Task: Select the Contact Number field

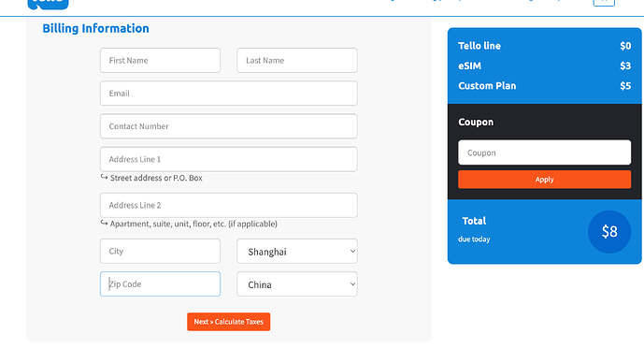Action: [229, 126]
